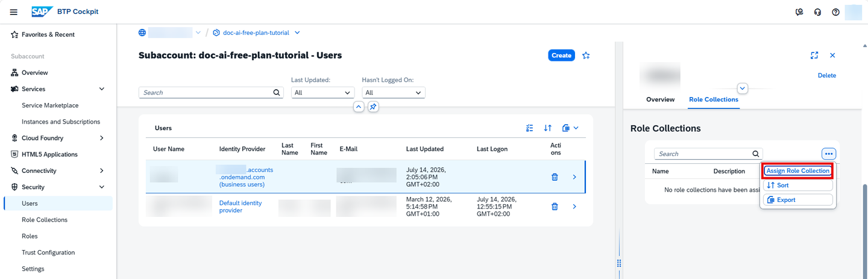Open Settings in sidebar
868x279 pixels.
[x=33, y=269]
